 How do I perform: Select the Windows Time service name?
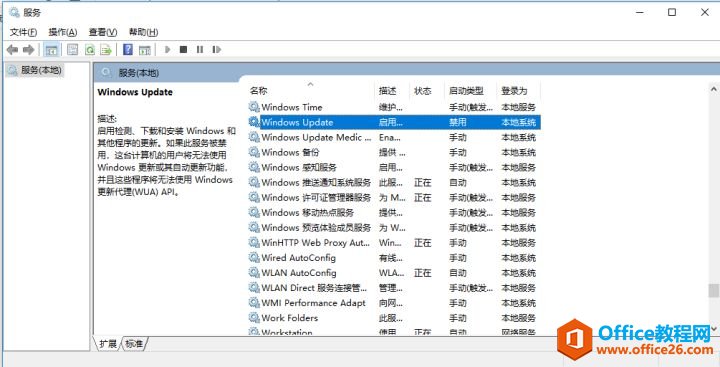coord(292,107)
